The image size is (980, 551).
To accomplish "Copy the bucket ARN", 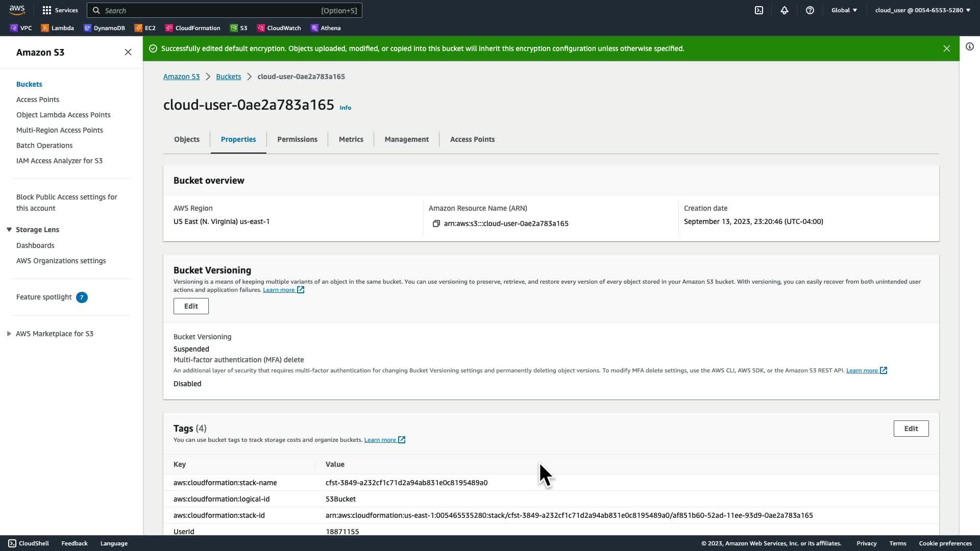I will point(436,223).
